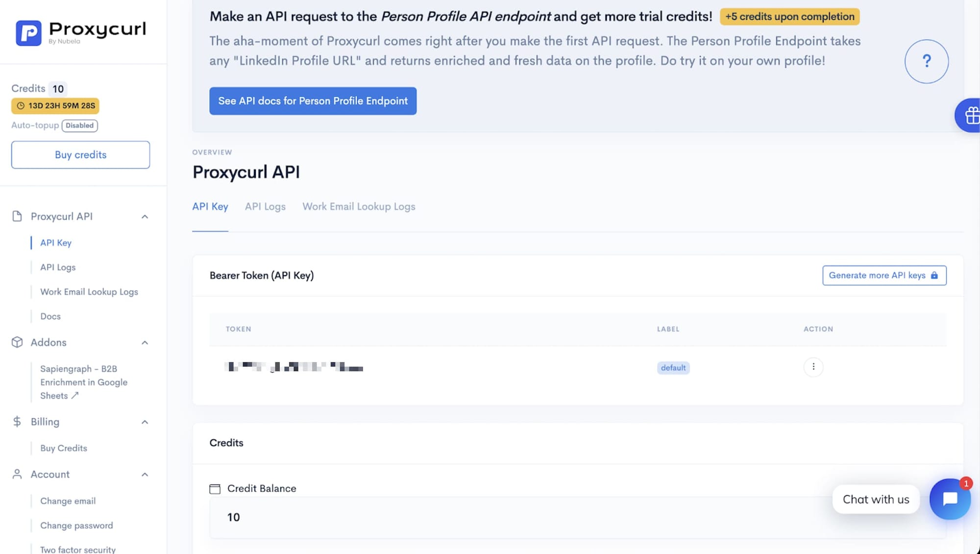Click the Addons box icon
980x554 pixels.
pos(17,342)
